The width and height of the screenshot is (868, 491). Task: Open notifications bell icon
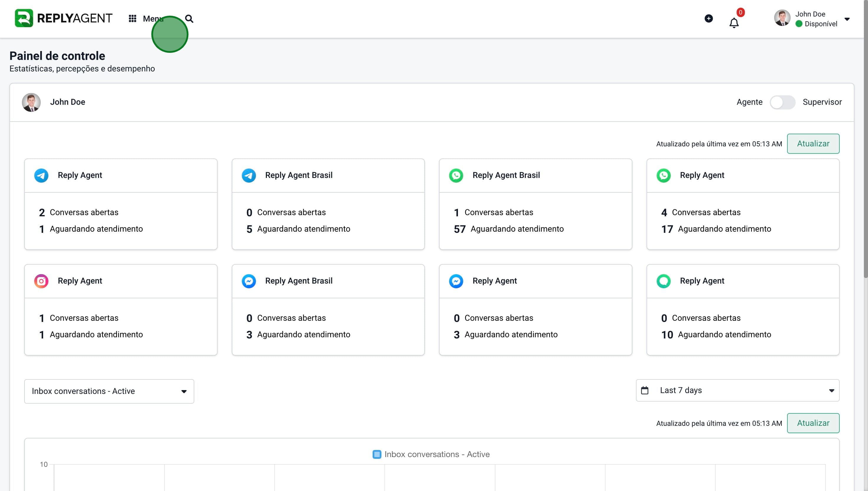tap(734, 23)
